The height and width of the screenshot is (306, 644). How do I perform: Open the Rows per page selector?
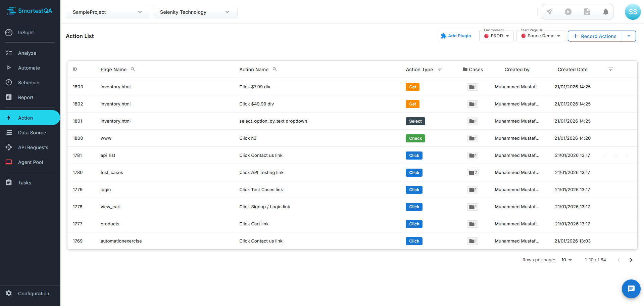coord(566,260)
